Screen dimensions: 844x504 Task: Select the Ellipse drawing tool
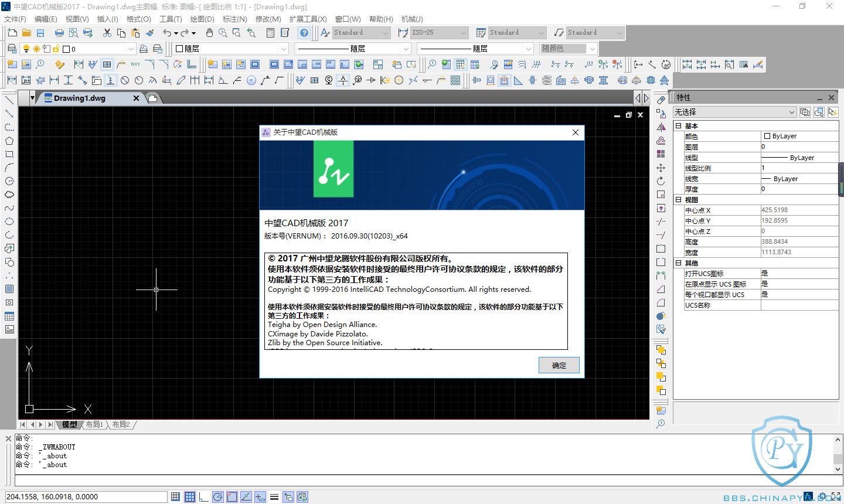pos(9,222)
